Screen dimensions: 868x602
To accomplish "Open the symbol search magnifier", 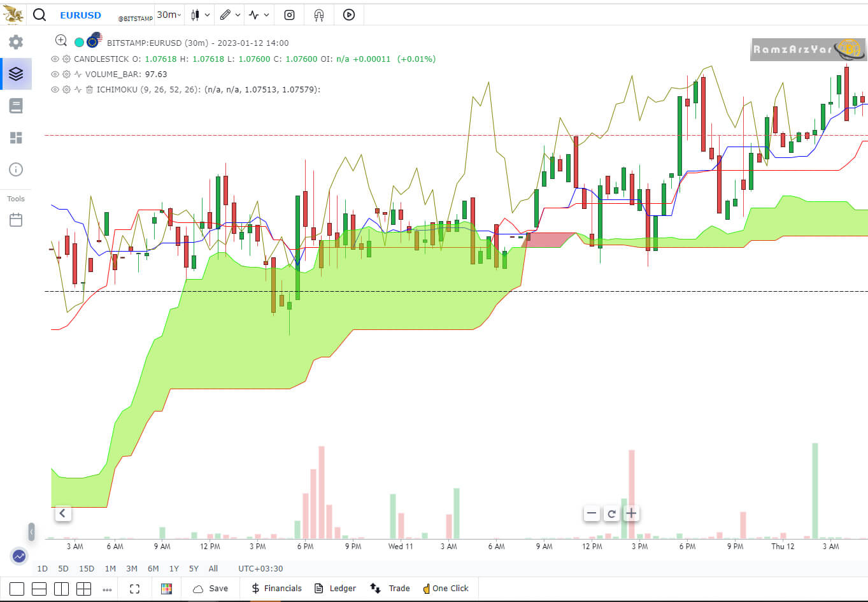I will pos(39,15).
